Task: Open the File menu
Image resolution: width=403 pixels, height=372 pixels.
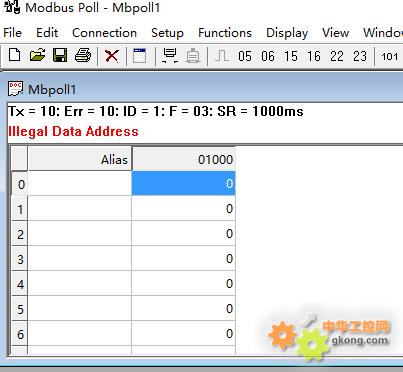Action: [12, 33]
